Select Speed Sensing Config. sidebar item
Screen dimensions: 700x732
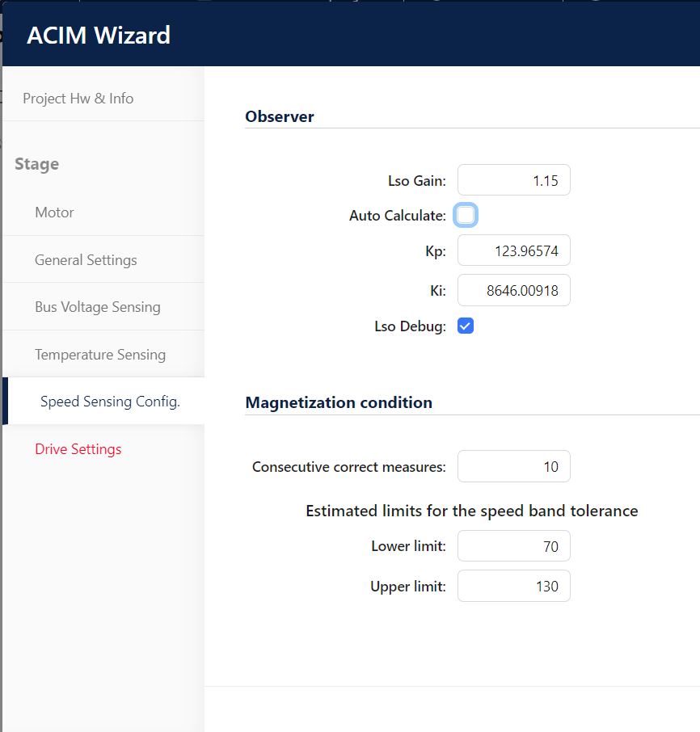pyautogui.click(x=110, y=402)
